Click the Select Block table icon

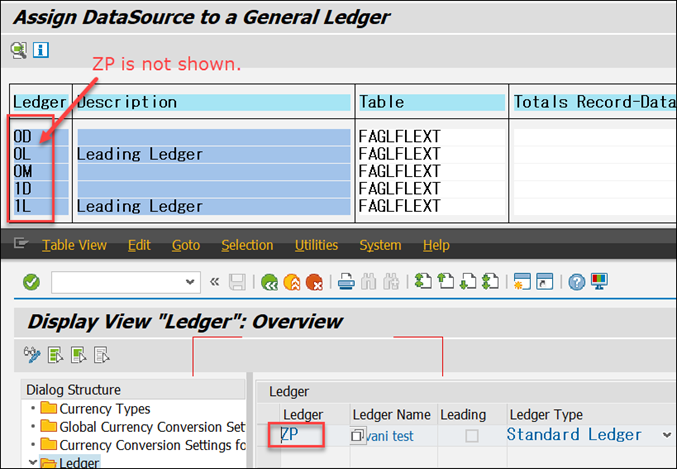coord(79,355)
